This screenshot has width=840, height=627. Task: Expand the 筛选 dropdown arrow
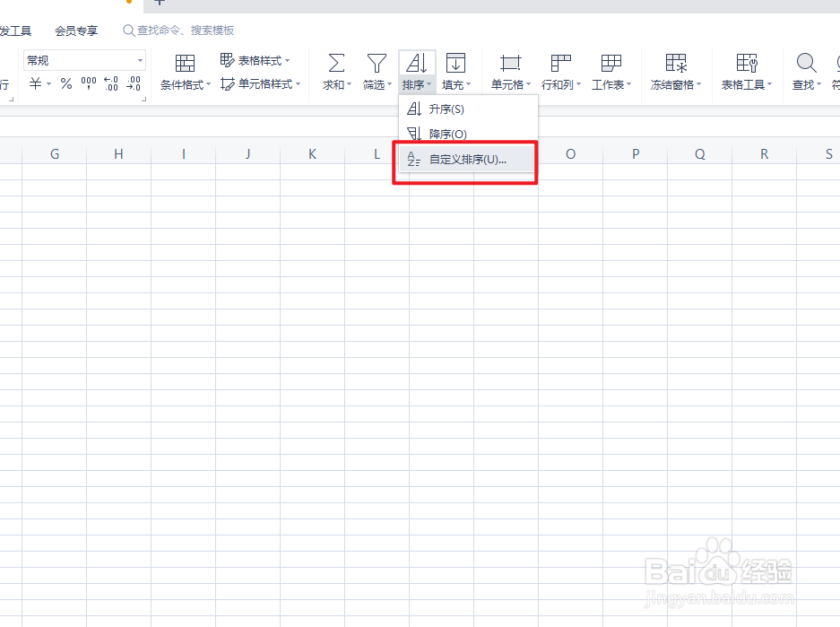(x=389, y=84)
